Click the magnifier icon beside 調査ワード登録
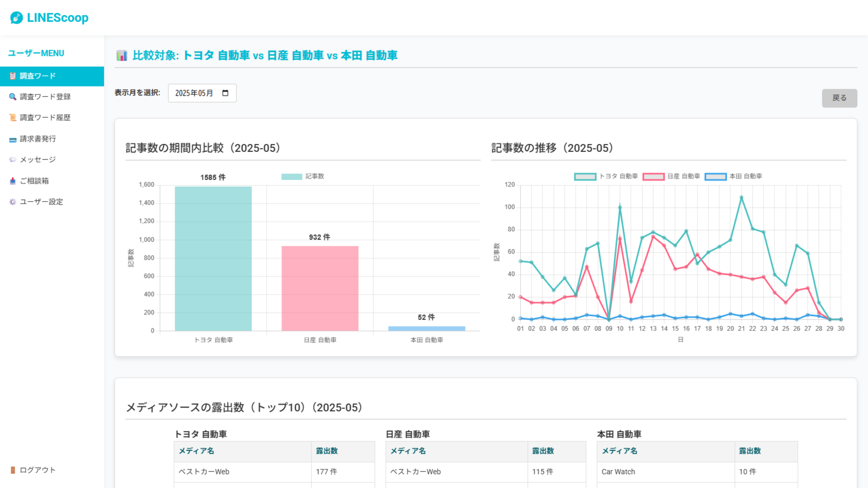This screenshot has width=868, height=488. pos(12,97)
